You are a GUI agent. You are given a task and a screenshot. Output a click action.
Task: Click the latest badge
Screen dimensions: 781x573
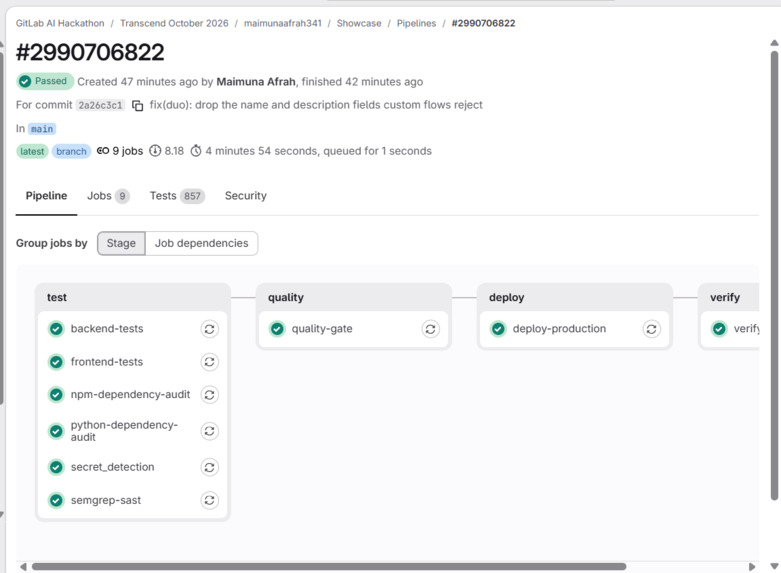point(32,151)
